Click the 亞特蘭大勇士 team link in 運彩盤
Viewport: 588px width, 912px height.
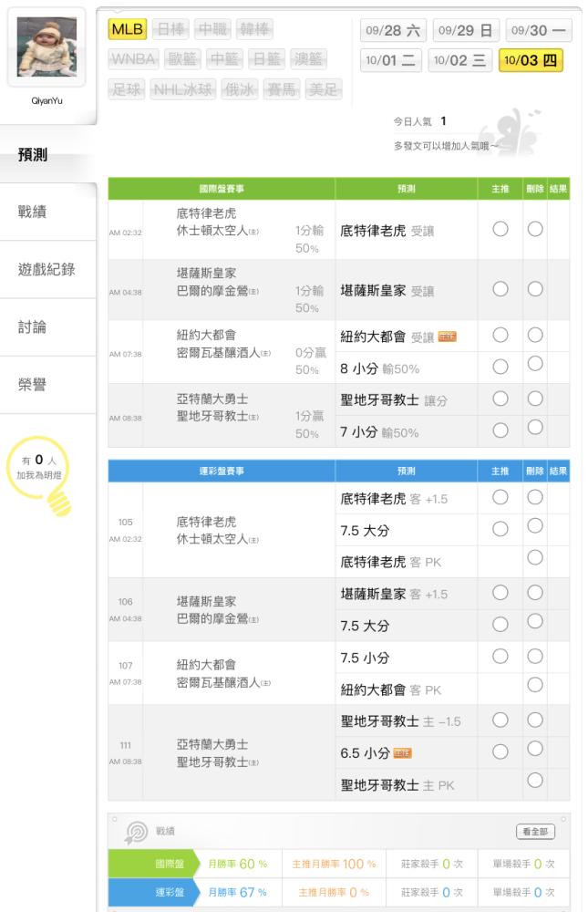(x=211, y=744)
